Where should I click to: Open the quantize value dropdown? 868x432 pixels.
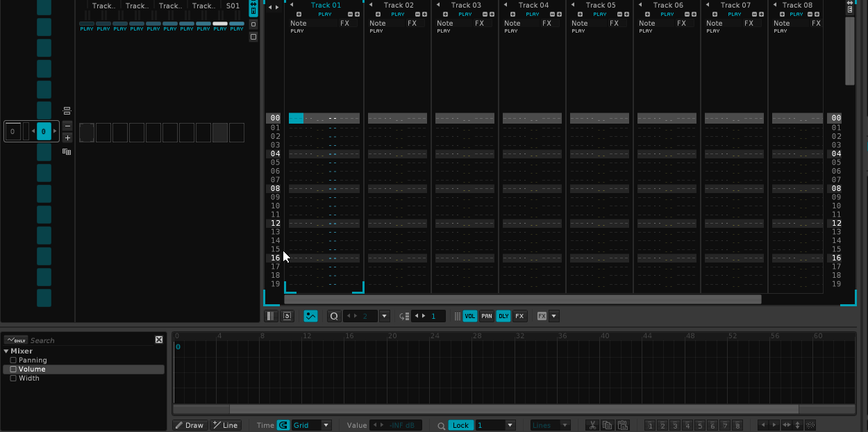pyautogui.click(x=384, y=316)
